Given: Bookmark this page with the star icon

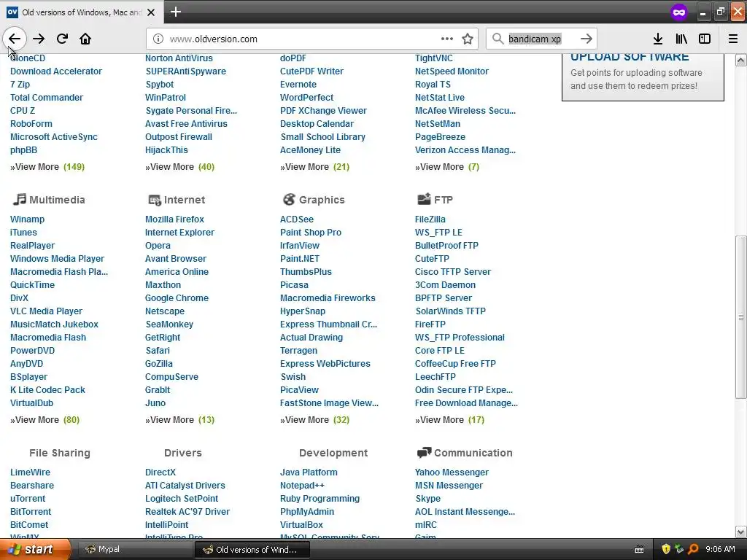Looking at the screenshot, I should (x=468, y=39).
